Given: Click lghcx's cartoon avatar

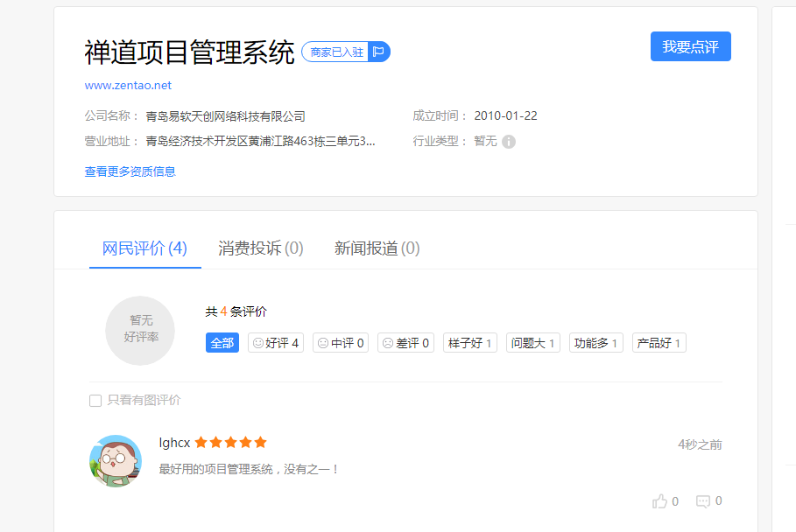Looking at the screenshot, I should 116,460.
